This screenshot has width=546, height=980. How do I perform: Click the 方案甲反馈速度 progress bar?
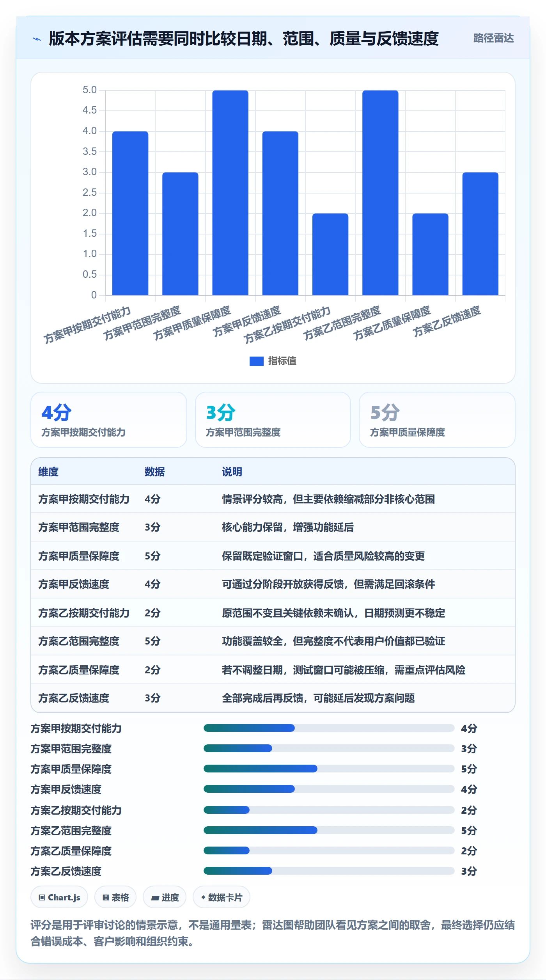(329, 789)
